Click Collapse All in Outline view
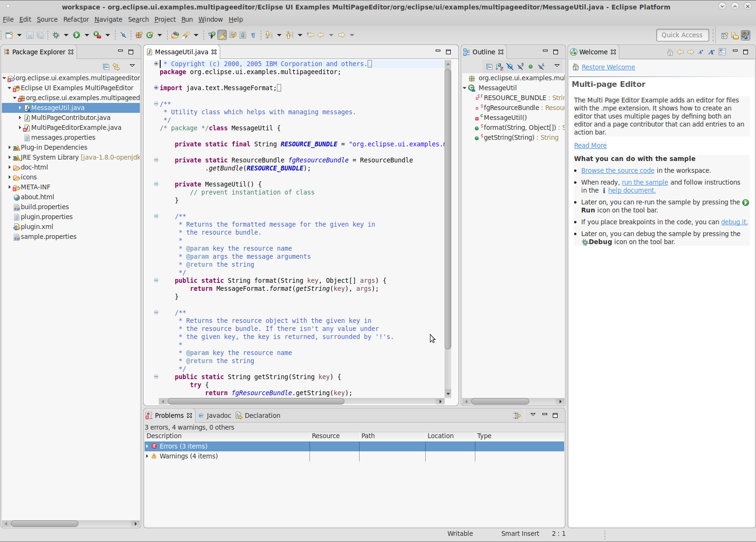The image size is (756, 542). click(x=489, y=67)
